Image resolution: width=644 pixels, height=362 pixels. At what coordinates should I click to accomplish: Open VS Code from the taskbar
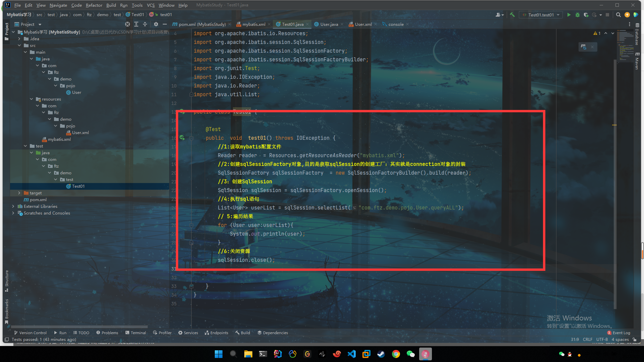(x=351, y=354)
